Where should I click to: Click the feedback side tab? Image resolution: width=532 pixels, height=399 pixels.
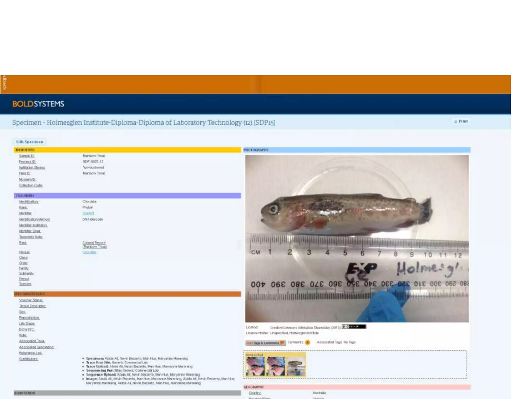[4, 83]
